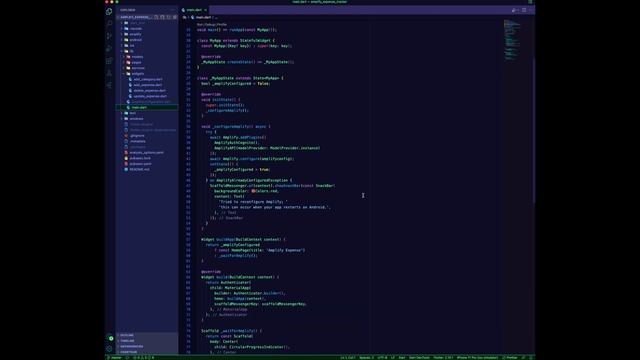Open the Manage settings gear
640x360 pixels.
pyautogui.click(x=109, y=349)
